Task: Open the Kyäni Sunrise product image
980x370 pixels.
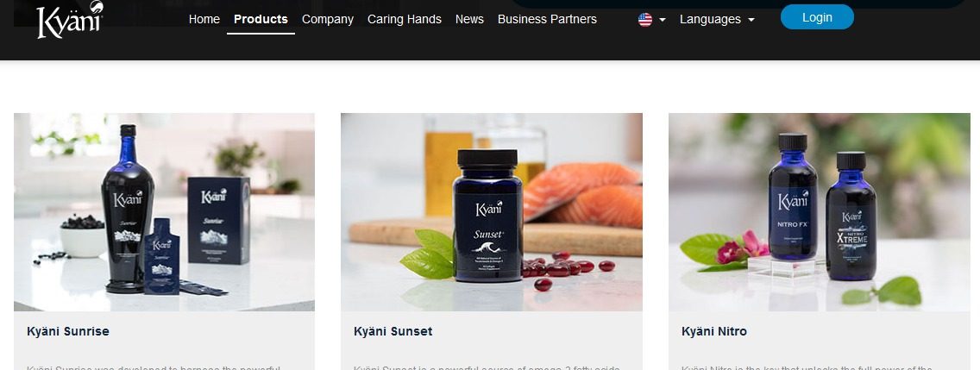Action: tap(165, 212)
